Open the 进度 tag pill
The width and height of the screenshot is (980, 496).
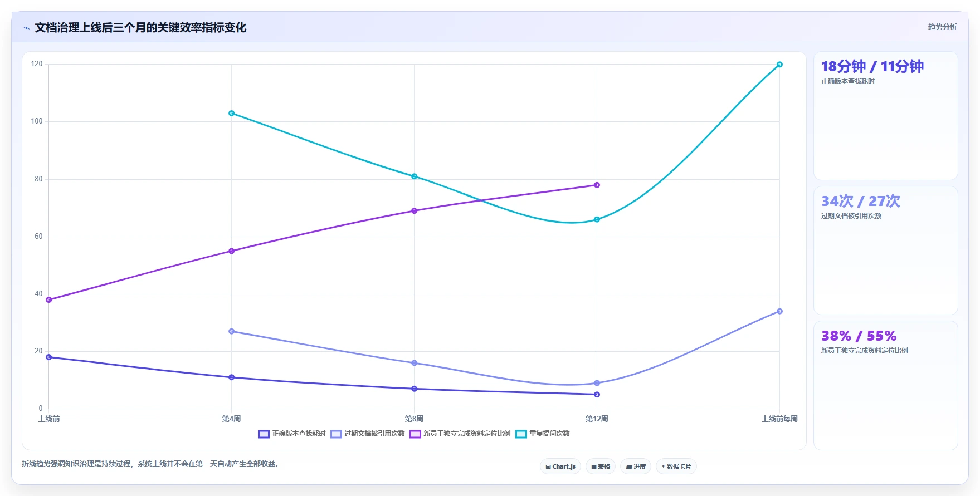pos(636,466)
